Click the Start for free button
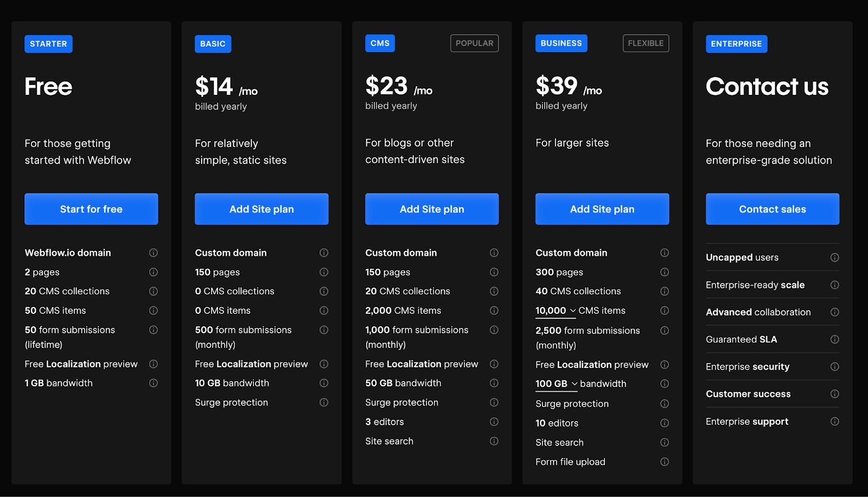 click(x=91, y=209)
